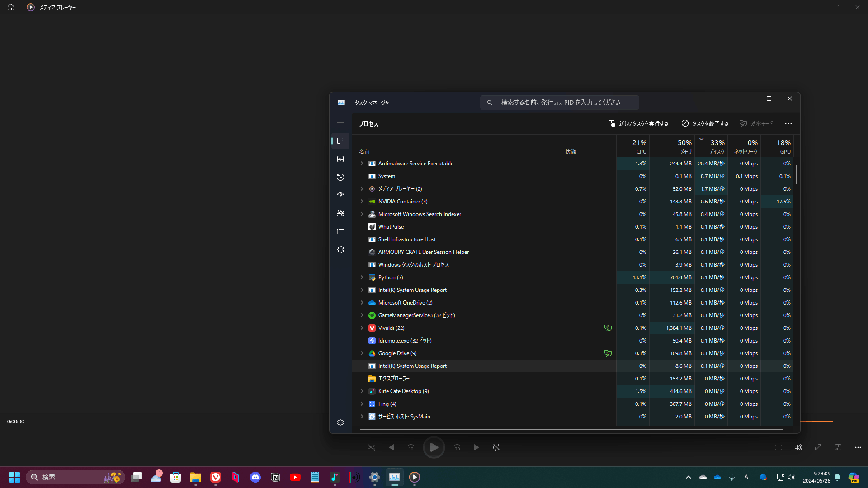868x488 pixels.
Task: Open the Performance page in the sidebar
Action: click(x=340, y=159)
